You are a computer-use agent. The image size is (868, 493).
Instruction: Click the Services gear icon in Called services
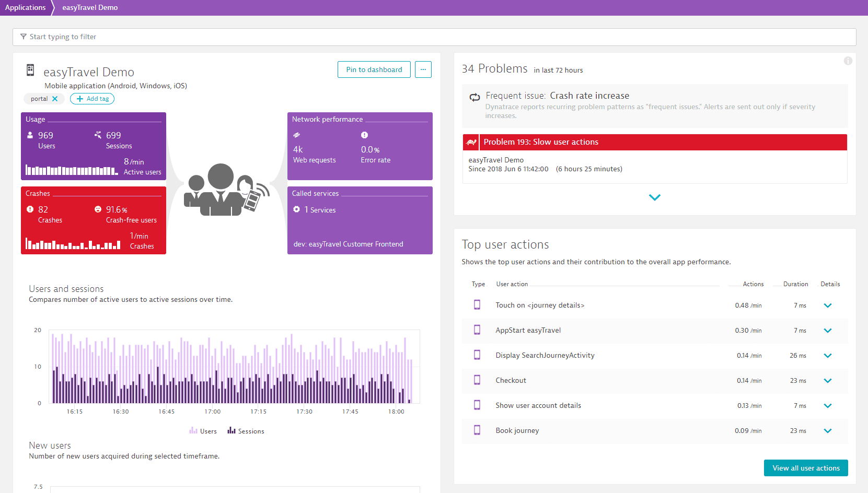[296, 209]
